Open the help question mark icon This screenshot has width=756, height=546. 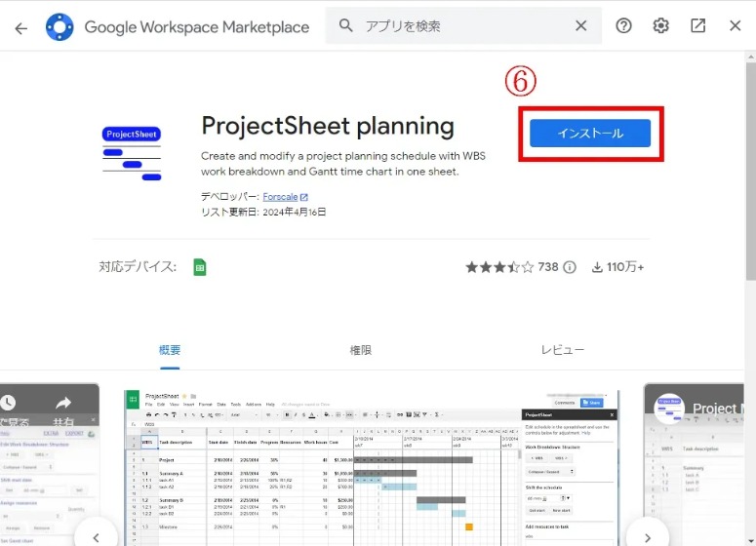(623, 25)
